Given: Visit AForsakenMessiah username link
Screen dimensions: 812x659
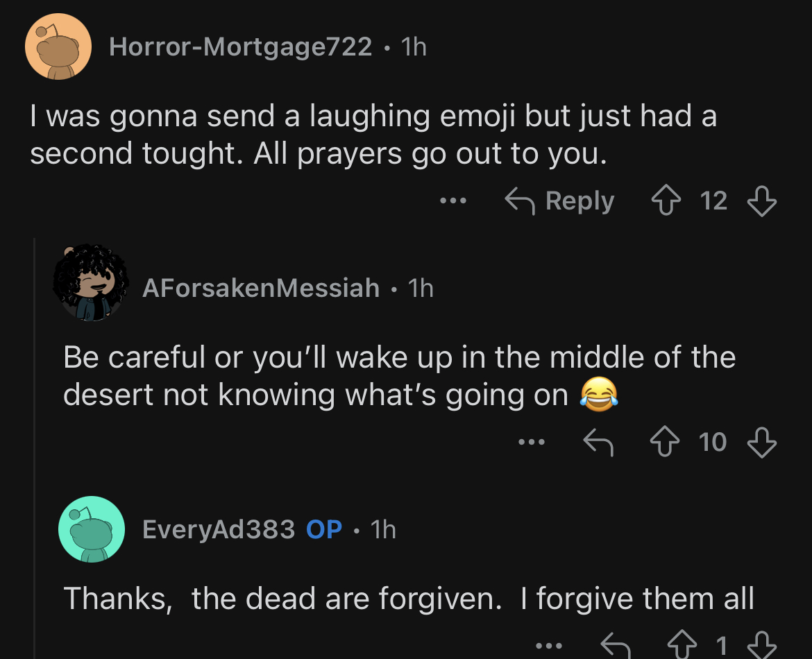Looking at the screenshot, I should coord(261,288).
